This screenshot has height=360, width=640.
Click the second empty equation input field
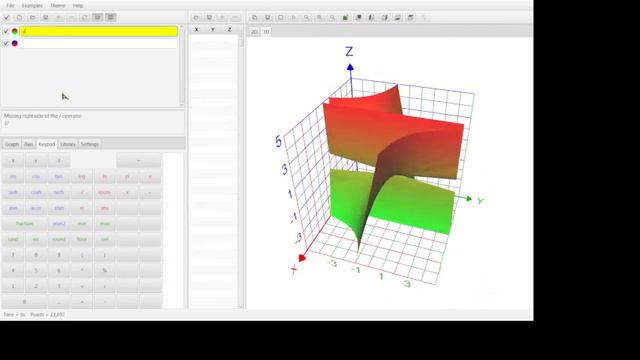coord(99,43)
